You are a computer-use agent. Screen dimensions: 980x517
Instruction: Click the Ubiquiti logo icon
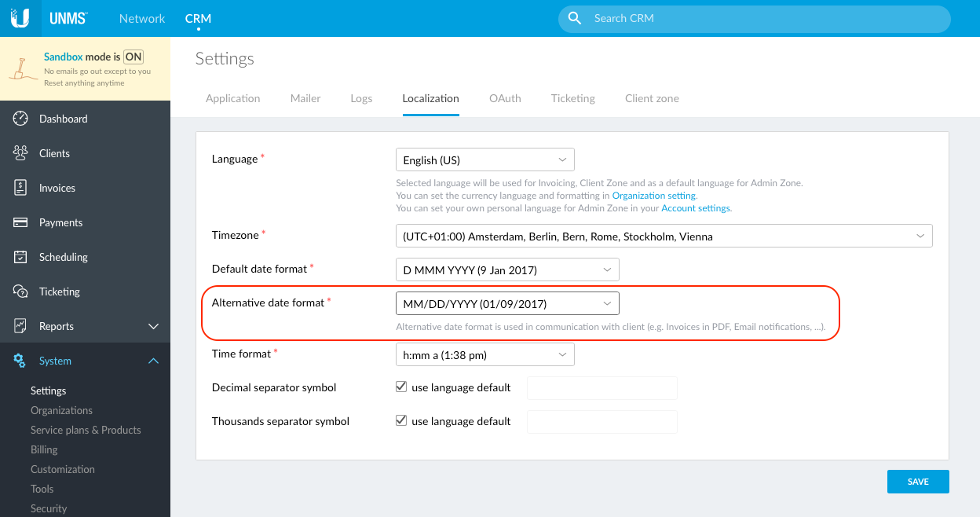point(20,18)
